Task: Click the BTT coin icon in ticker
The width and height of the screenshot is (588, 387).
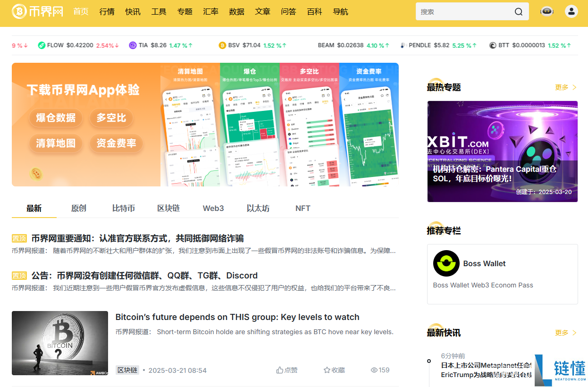Action: click(493, 45)
